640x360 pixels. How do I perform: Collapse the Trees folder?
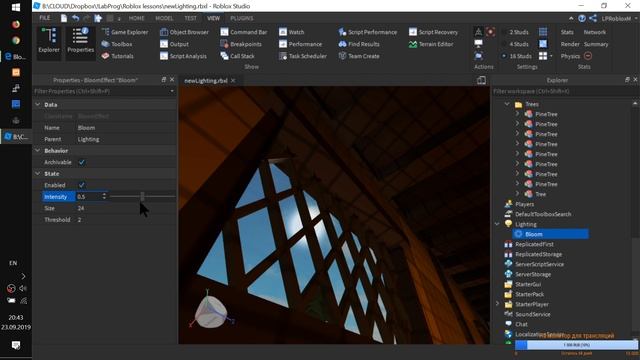(x=507, y=104)
